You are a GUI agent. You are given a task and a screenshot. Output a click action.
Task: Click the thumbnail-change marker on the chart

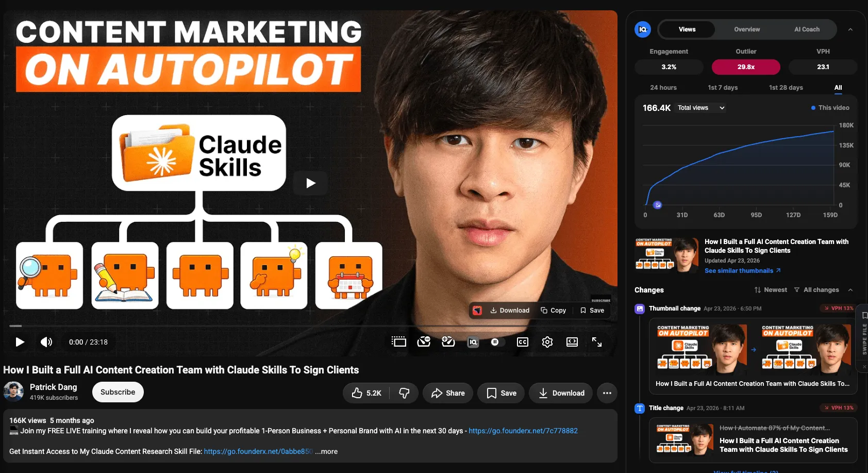pyautogui.click(x=657, y=205)
